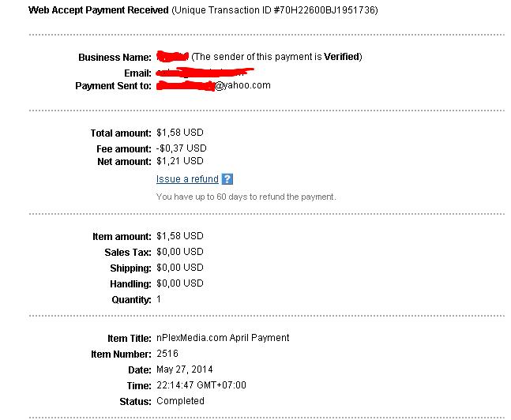The height and width of the screenshot is (420, 511).
Task: Click the date May 27, 2014
Action: pos(185,369)
